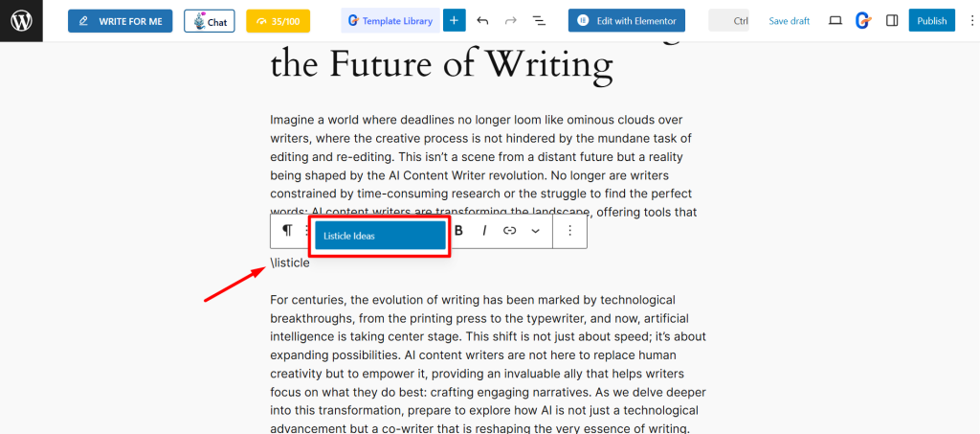Open the AI Chat button
Viewport: 980px width, 434px height.
(209, 21)
